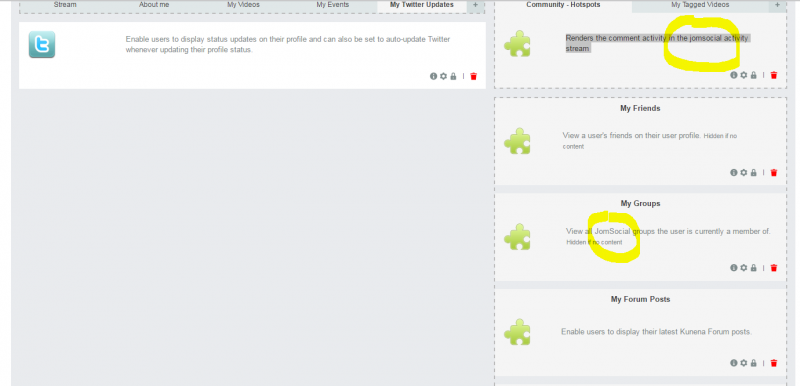Click the My Forum Posts puzzle icon
The height and width of the screenshot is (386, 800).
517,332
